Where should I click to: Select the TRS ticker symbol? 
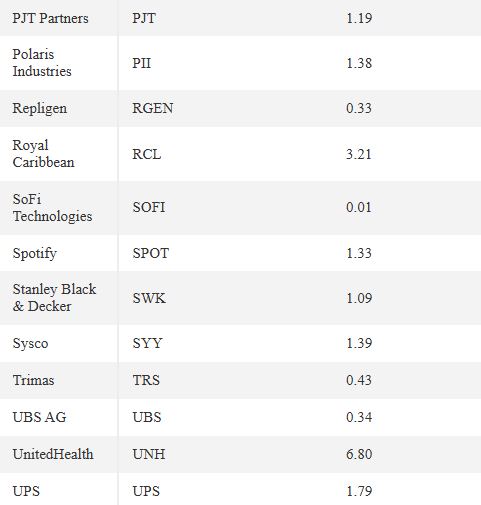pos(146,380)
